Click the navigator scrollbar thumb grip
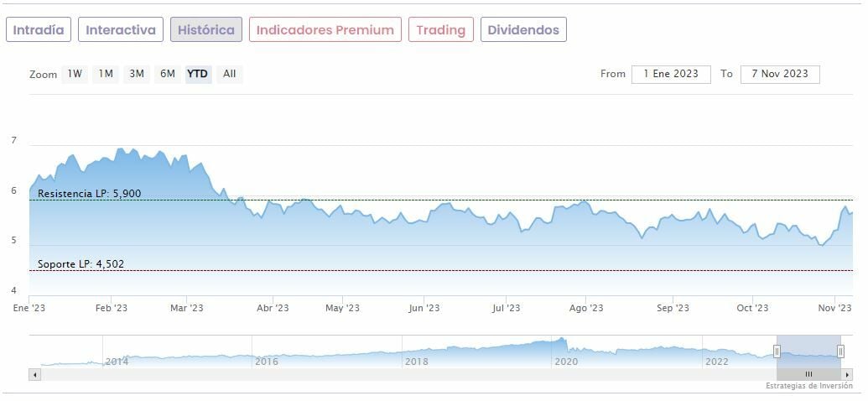The width and height of the screenshot is (868, 401). coord(808,374)
